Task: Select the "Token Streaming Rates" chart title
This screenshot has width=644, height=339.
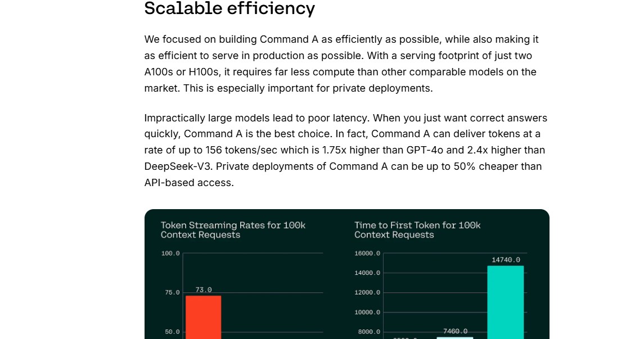Action: pos(233,230)
